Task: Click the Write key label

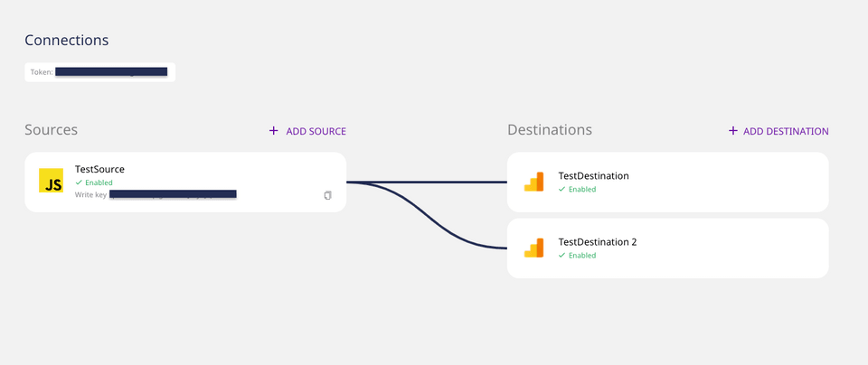Action: click(90, 194)
